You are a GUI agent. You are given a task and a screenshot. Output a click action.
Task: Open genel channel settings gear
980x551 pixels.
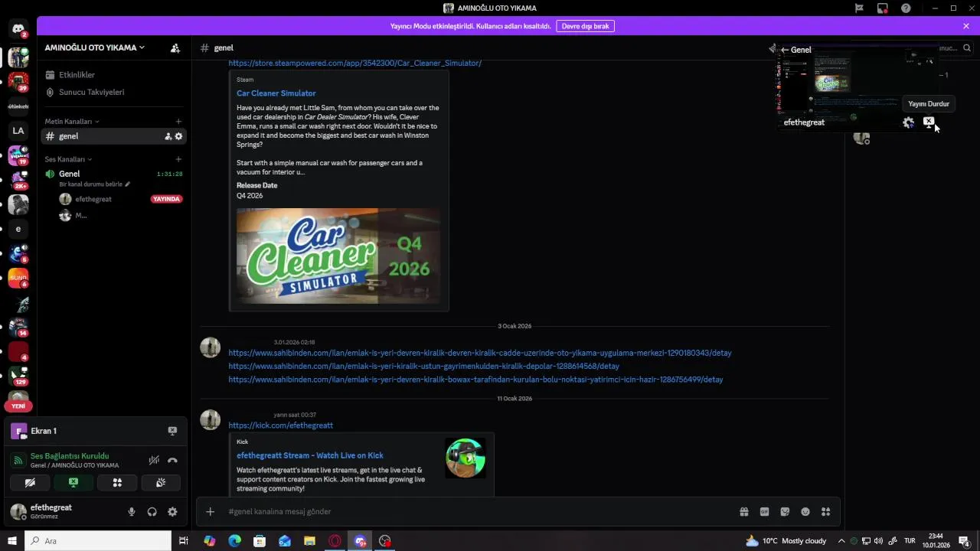tap(179, 136)
